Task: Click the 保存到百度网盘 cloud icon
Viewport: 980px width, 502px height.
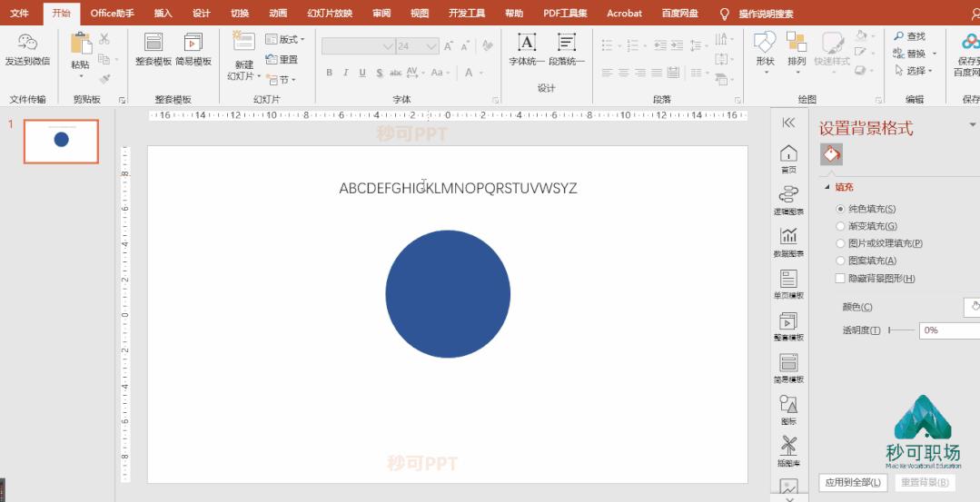Action: 971,42
